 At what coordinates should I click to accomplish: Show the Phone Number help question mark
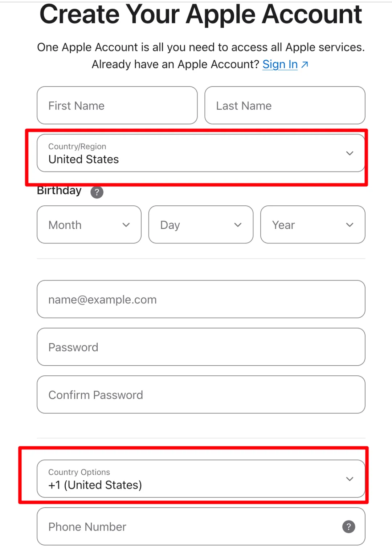349,527
